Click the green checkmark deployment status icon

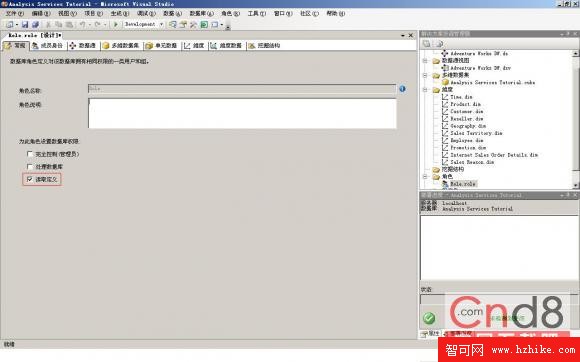click(x=429, y=318)
